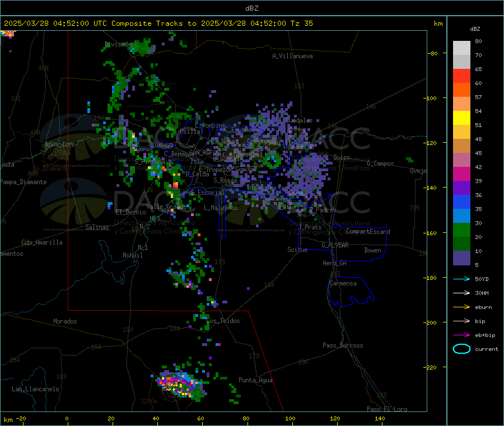504x426 pixels.
Task: Click the 'Lag.Llancanelo' place label
Action: [x=35, y=389]
